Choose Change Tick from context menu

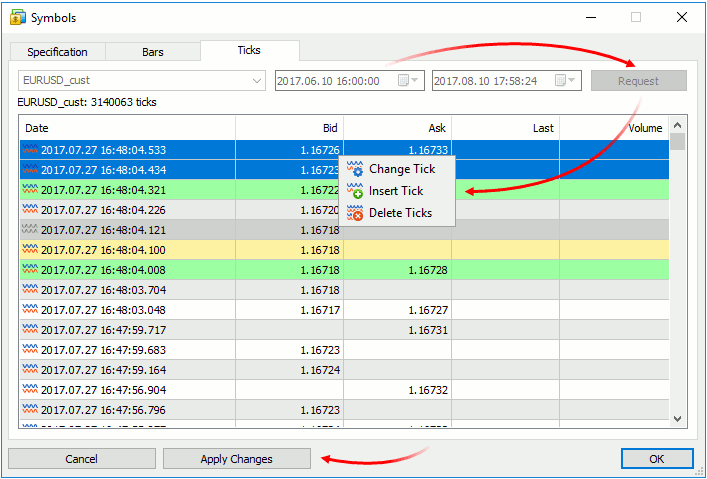397,169
